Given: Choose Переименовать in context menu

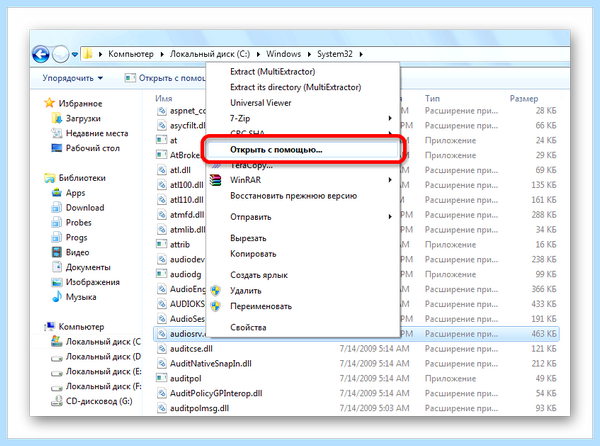Looking at the screenshot, I should pos(261,306).
